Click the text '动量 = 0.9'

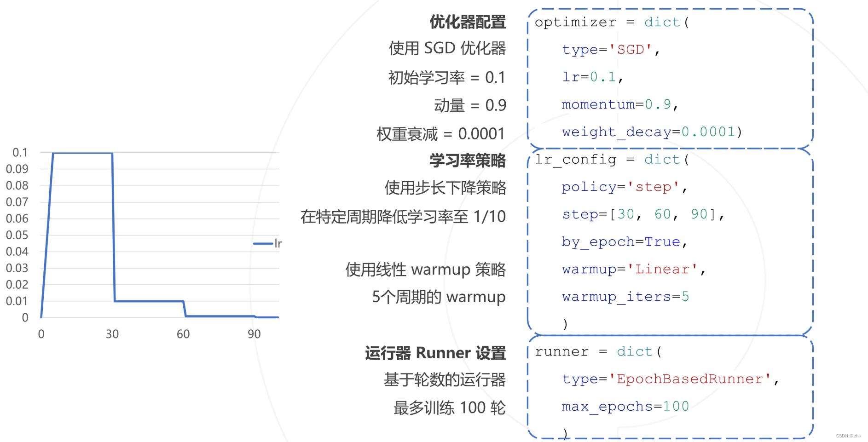click(470, 105)
